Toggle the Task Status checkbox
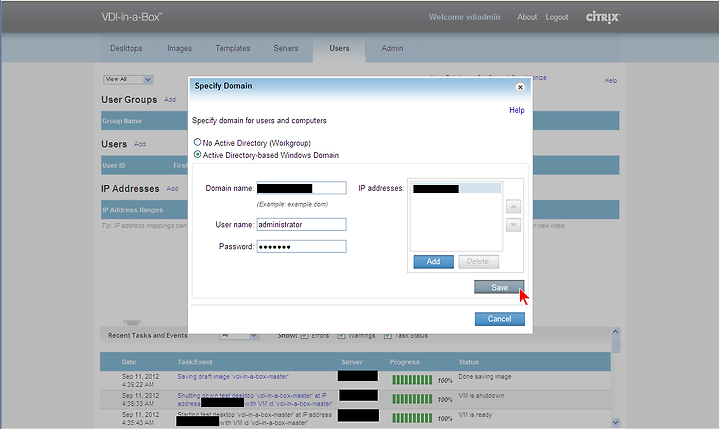The height and width of the screenshot is (429, 720). pos(388,336)
